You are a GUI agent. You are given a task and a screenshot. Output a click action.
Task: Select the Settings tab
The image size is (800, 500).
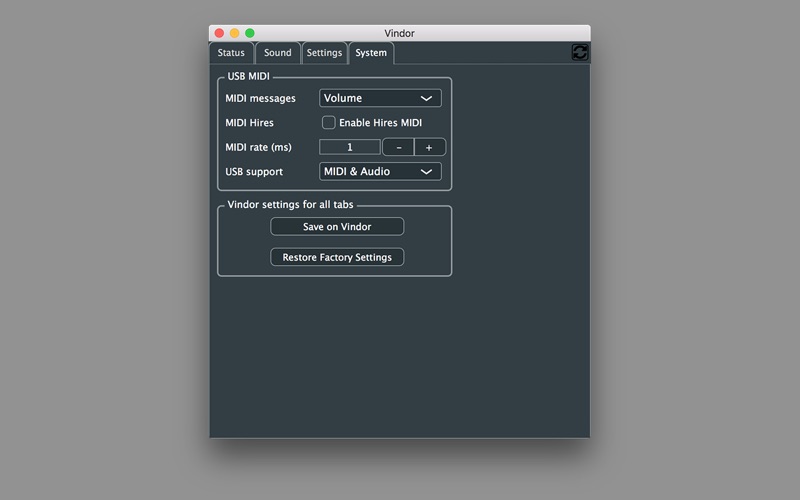(x=324, y=53)
